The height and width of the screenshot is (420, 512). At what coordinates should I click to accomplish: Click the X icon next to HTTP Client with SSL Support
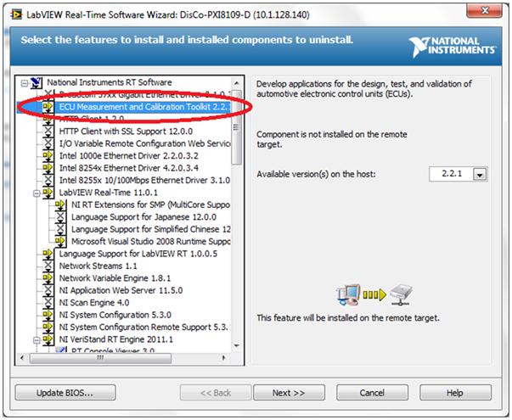[48, 132]
